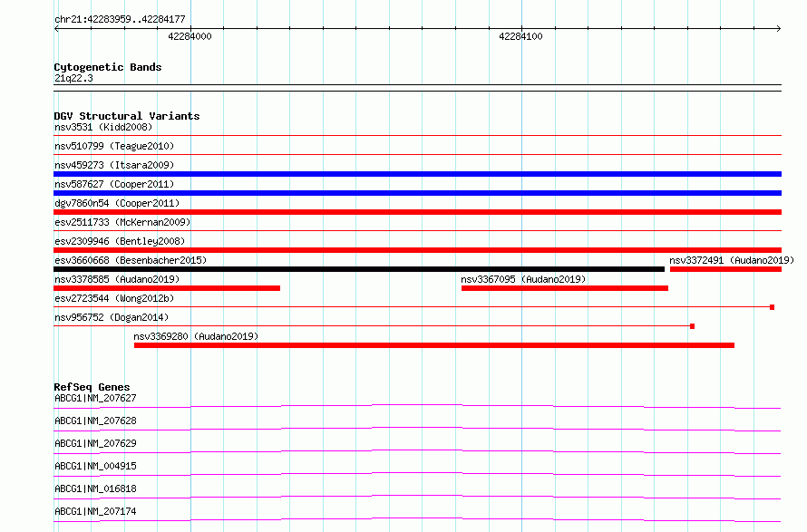The height and width of the screenshot is (532, 807).
Task: Select the 21q22.3 band label
Action: click(73, 78)
